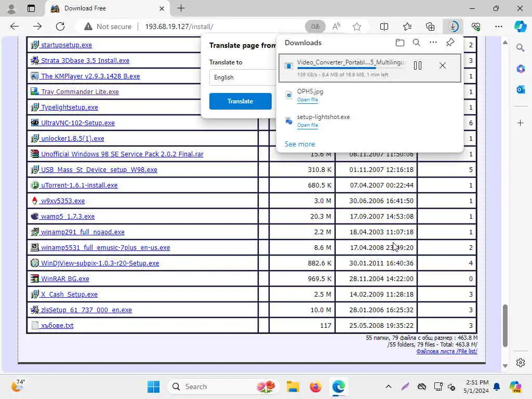Open the Collections panel

[x=430, y=26]
